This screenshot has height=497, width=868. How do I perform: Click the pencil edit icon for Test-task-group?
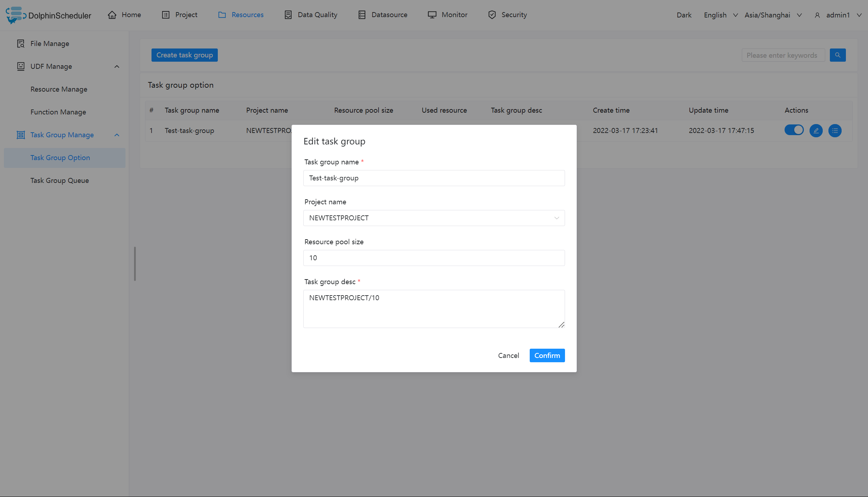[x=816, y=130]
